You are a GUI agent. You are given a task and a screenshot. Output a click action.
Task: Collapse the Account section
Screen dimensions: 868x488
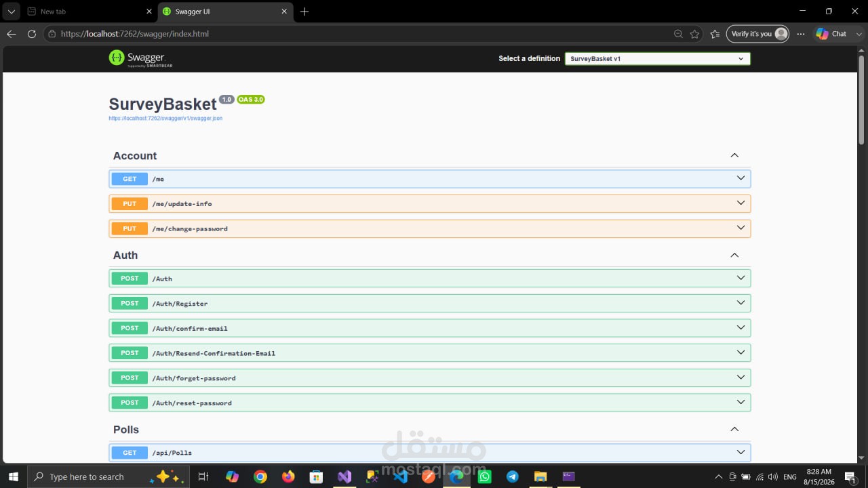pos(734,156)
